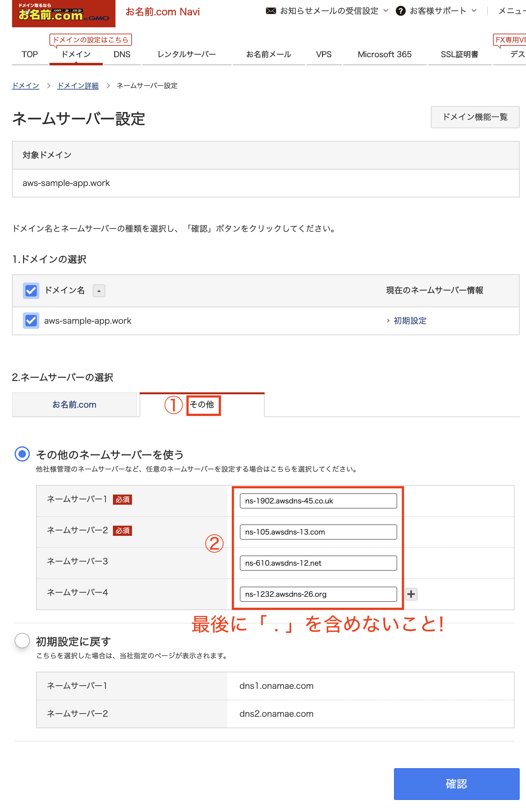Viewport: 526px width, 812px height.
Task: Open the TOP navigation tab
Action: (x=30, y=54)
